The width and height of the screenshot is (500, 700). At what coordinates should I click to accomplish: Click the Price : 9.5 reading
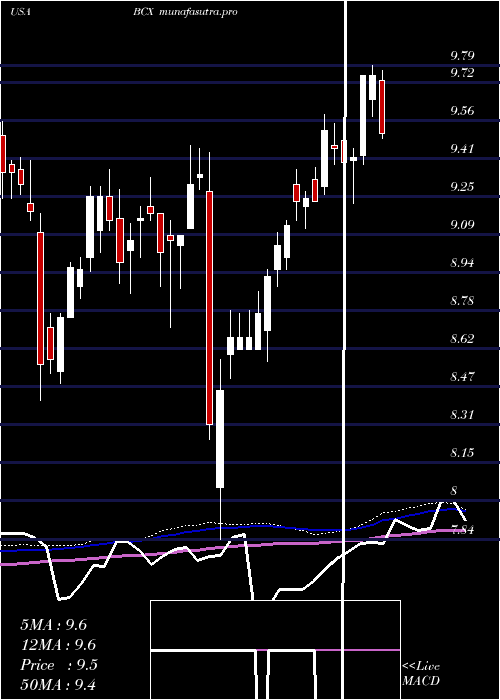[58, 665]
